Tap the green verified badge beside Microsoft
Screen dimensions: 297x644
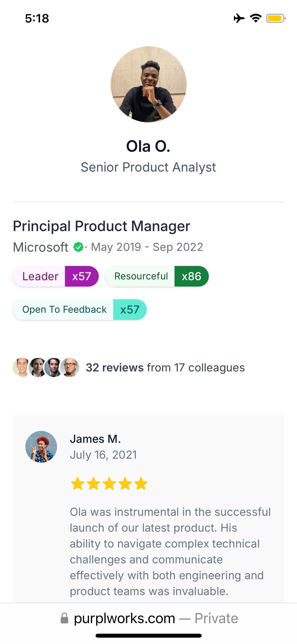point(78,247)
